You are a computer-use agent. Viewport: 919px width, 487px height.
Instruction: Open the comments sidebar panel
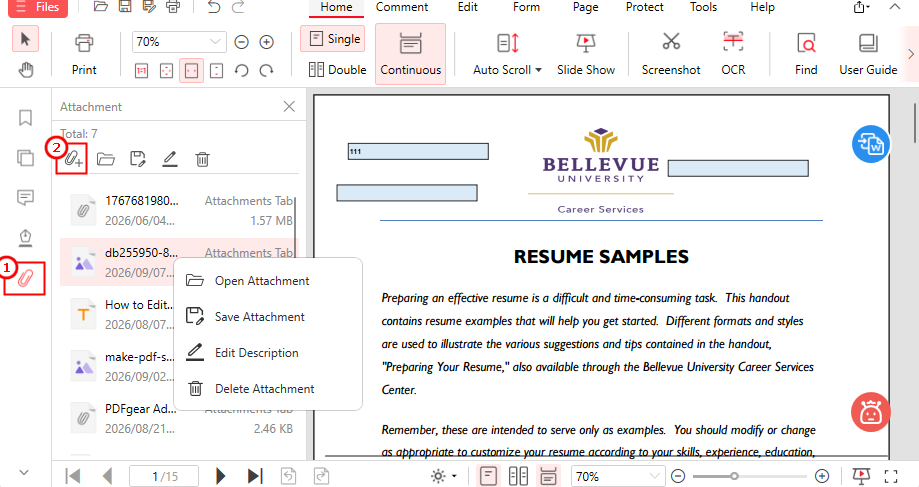[x=25, y=197]
